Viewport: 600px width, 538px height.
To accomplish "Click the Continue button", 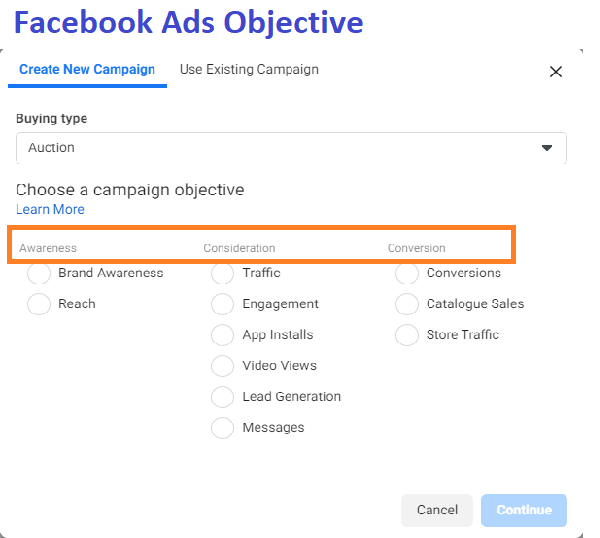I will [523, 510].
